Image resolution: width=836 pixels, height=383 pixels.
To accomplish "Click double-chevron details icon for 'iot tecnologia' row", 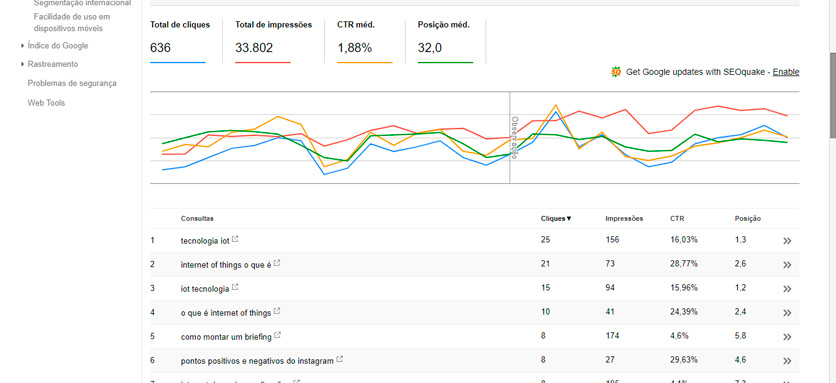I will [787, 289].
